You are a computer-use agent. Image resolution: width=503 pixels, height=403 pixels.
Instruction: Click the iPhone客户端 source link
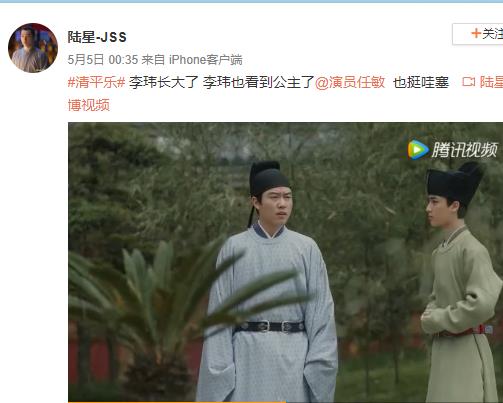coord(206,60)
